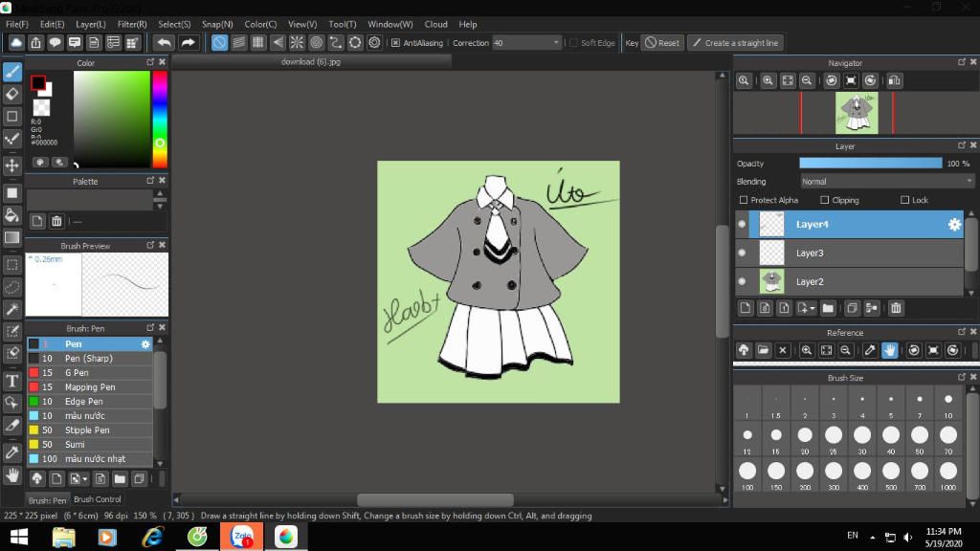Open the Layer menu
Viewport: 980px width, 551px height.
click(x=91, y=24)
